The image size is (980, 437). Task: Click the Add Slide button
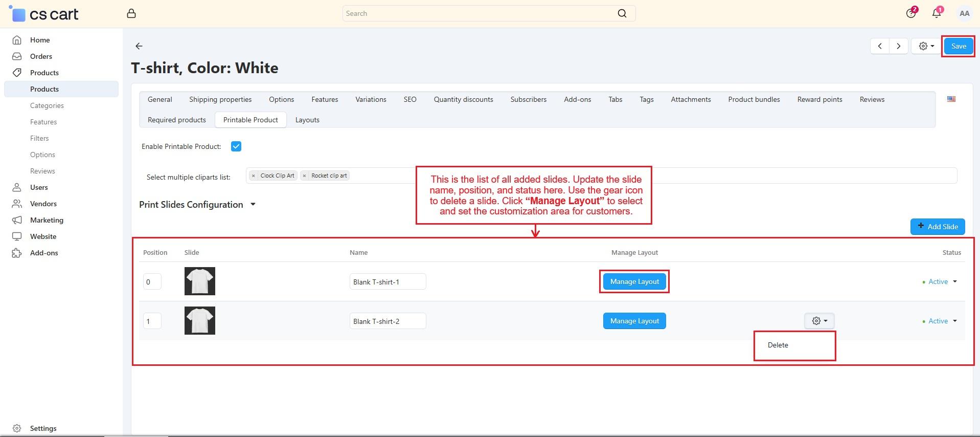click(938, 227)
